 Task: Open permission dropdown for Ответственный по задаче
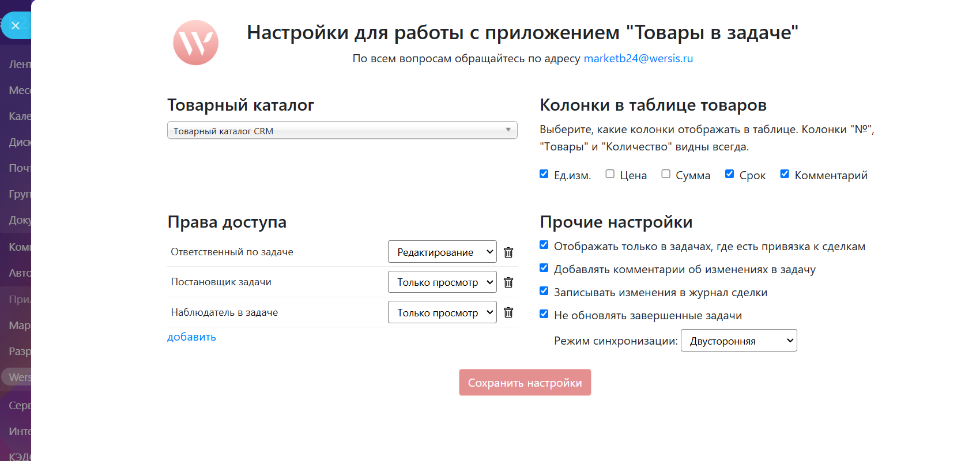tap(442, 252)
